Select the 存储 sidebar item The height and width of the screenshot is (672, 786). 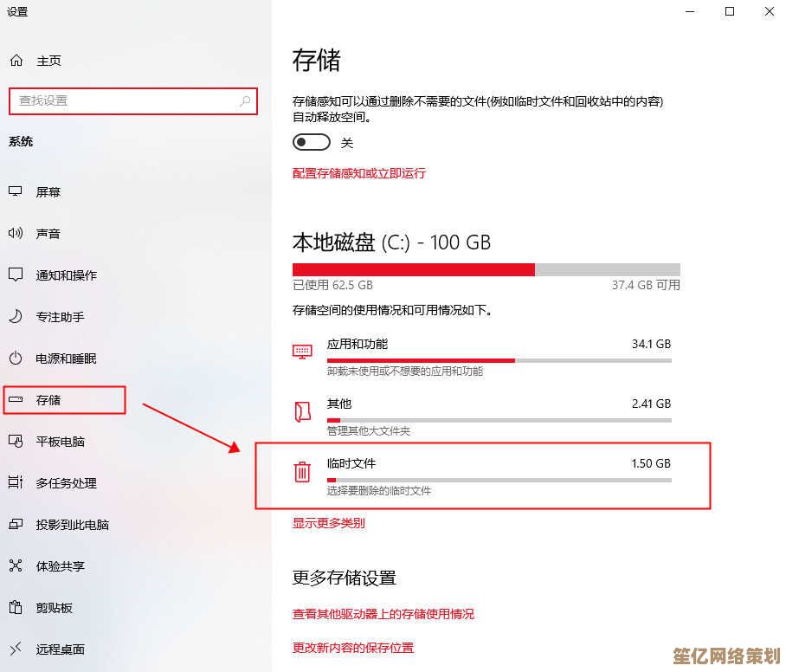(64, 400)
